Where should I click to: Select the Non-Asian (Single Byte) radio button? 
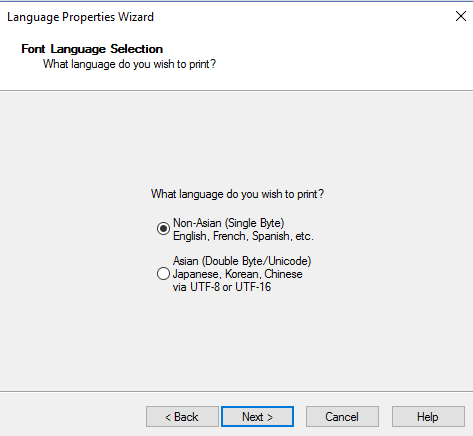[163, 229]
